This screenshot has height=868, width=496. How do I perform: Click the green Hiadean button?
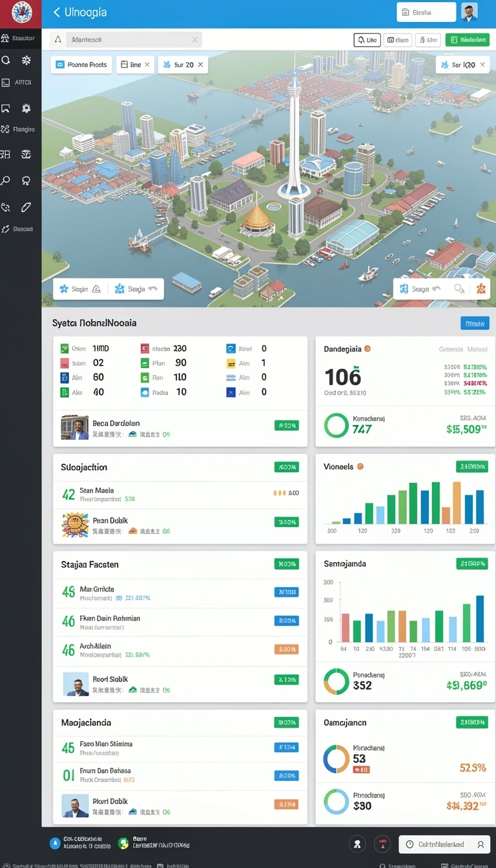pyautogui.click(x=467, y=40)
